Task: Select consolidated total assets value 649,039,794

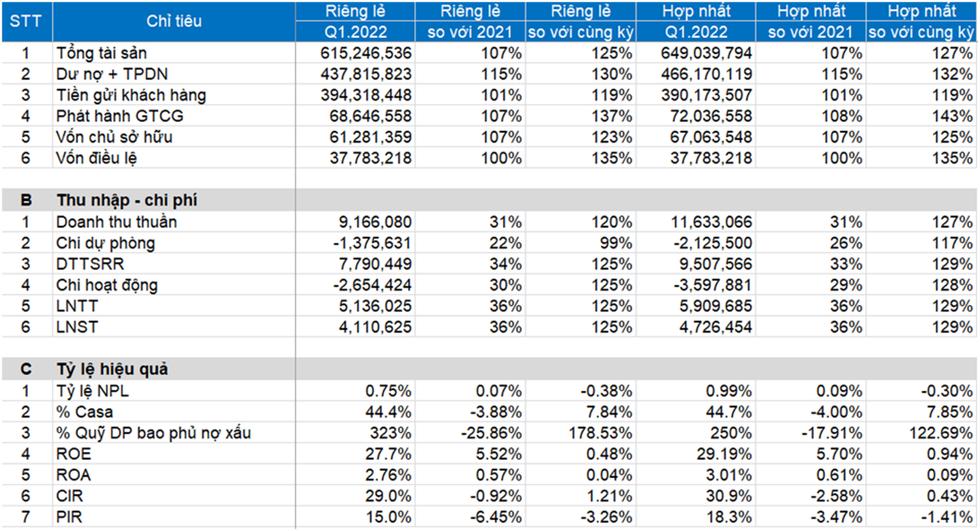Action: coord(706,53)
